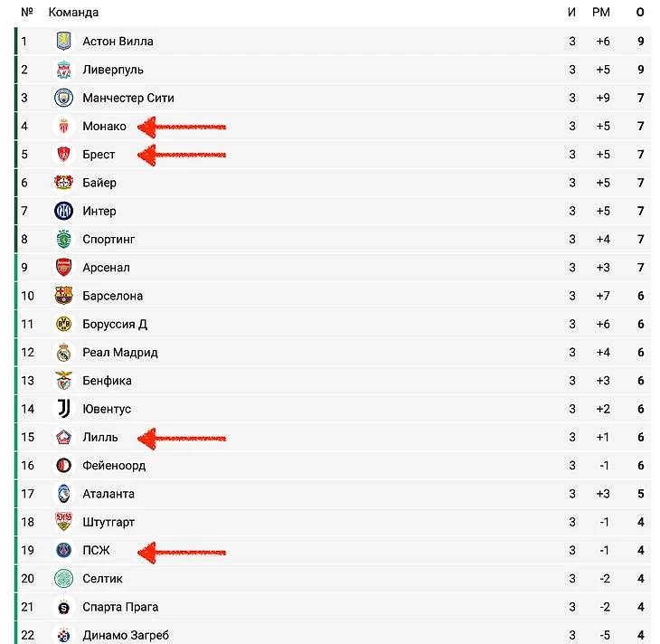This screenshot has height=644, width=660.
Task: Click the PSG club logo
Action: (x=63, y=550)
